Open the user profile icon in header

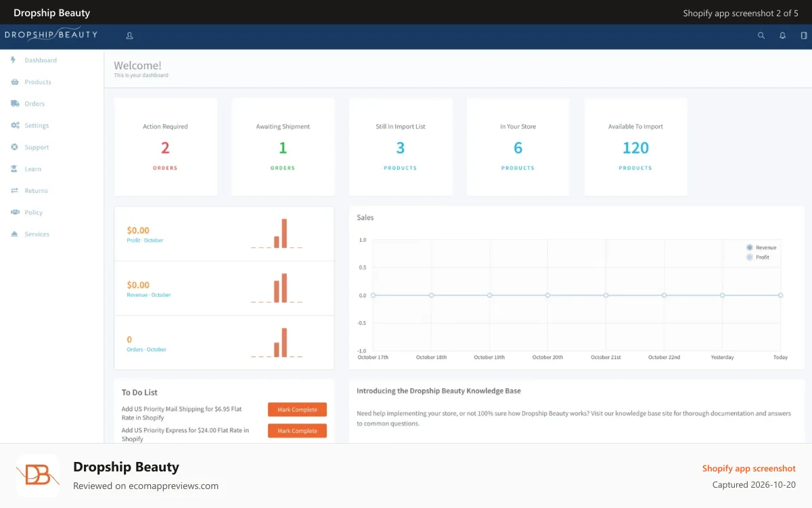[x=129, y=35]
